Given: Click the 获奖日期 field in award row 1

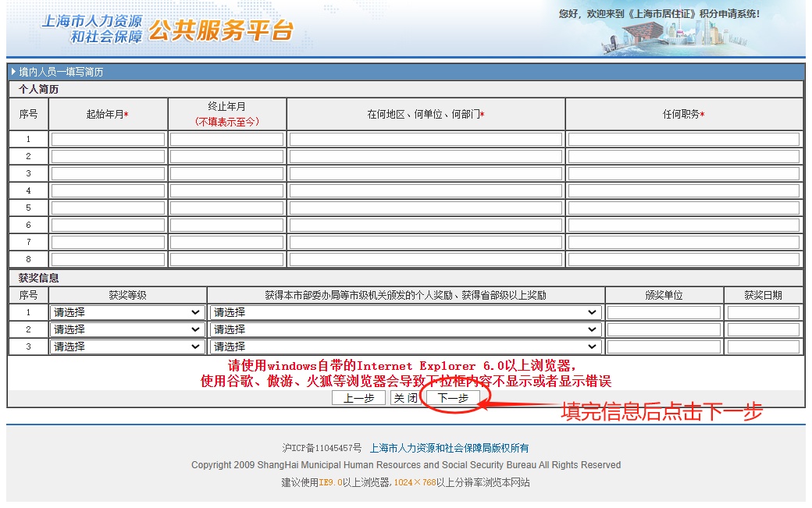Looking at the screenshot, I should tap(764, 312).
